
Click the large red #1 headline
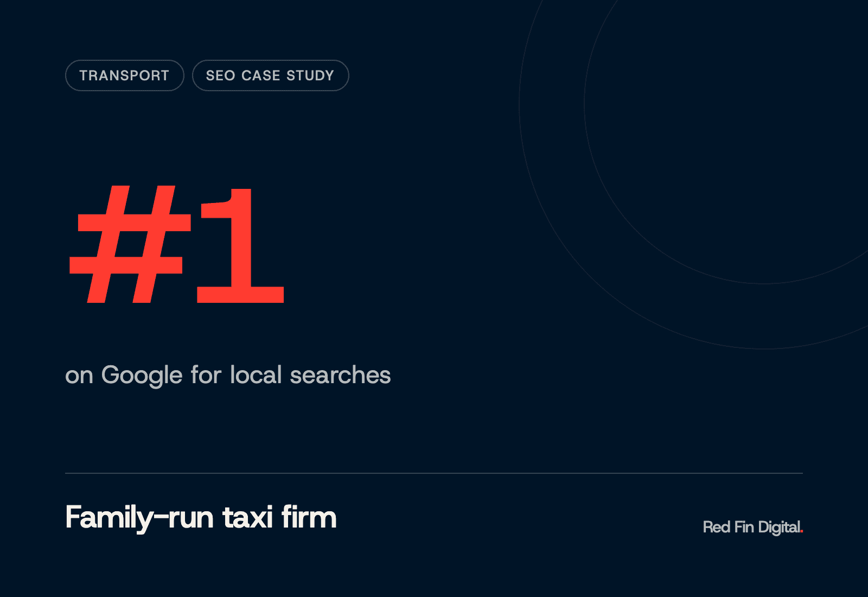click(177, 244)
